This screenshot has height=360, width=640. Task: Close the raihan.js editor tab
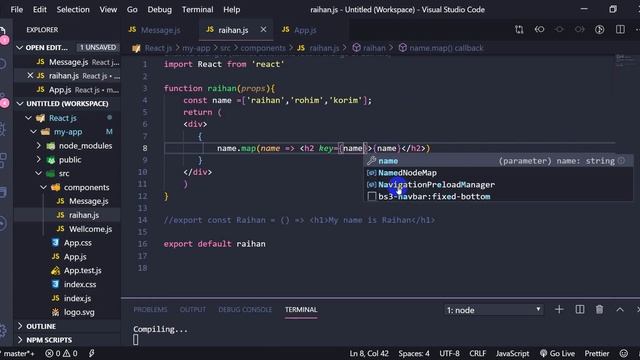(x=263, y=29)
